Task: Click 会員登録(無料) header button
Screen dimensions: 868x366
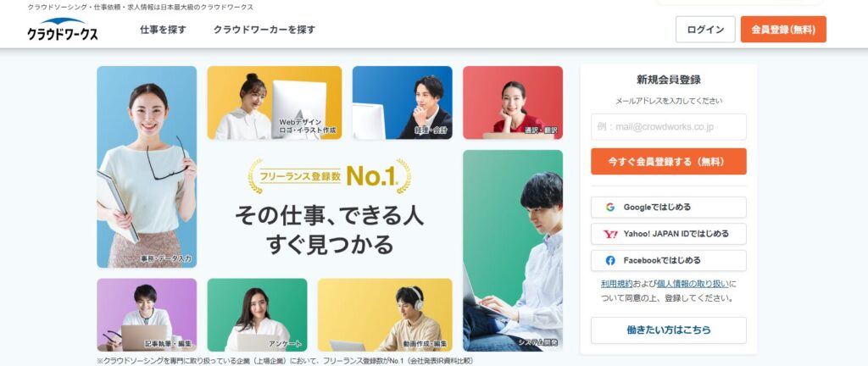Action: [783, 30]
